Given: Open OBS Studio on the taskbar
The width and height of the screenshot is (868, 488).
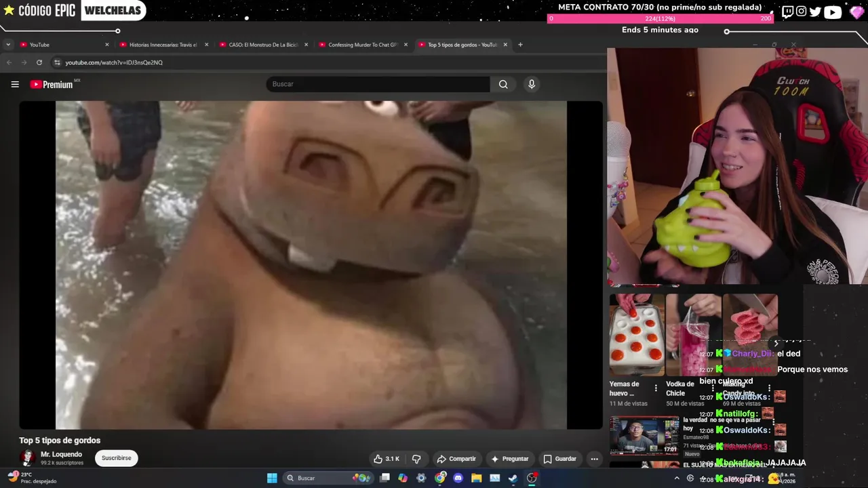Looking at the screenshot, I should pyautogui.click(x=532, y=478).
